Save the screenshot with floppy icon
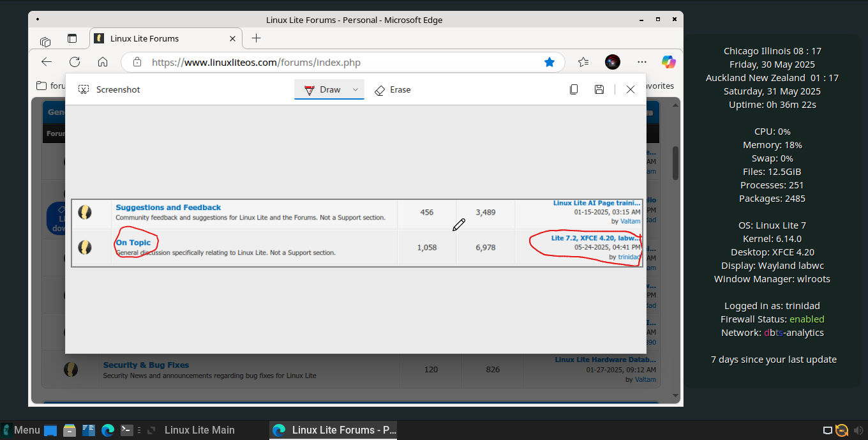The image size is (868, 440). [x=599, y=89]
